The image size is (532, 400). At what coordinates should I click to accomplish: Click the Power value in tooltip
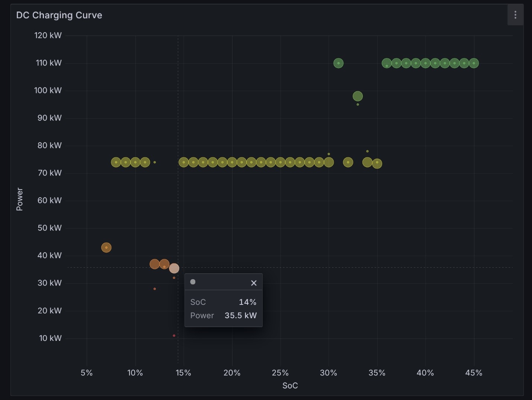pos(241,316)
